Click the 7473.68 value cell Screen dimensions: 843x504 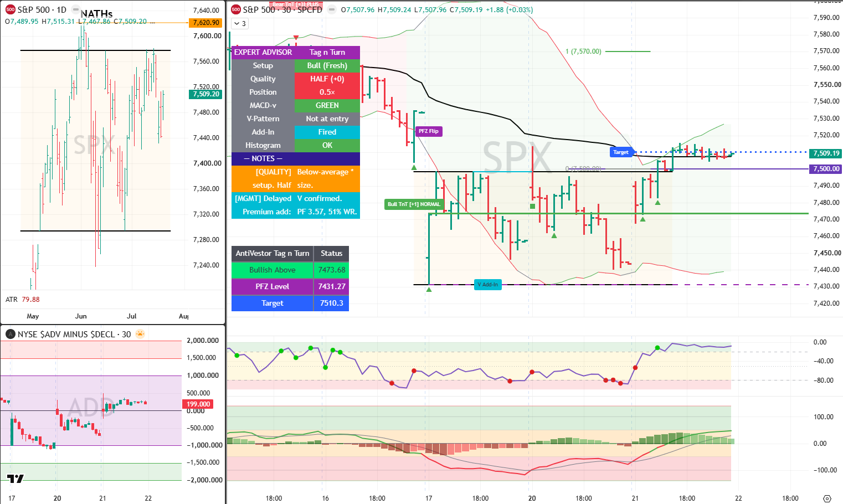click(331, 270)
